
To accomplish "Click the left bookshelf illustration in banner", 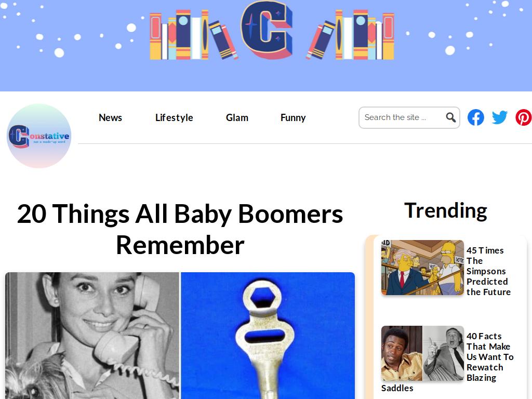I will coord(193,35).
